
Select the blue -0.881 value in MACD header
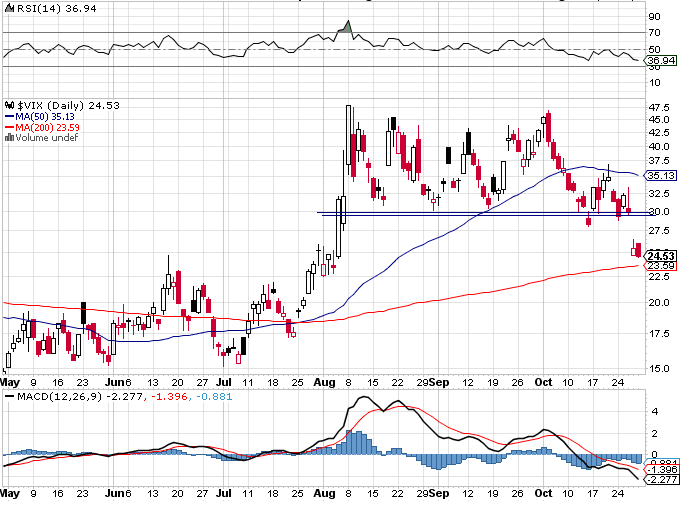tap(214, 397)
